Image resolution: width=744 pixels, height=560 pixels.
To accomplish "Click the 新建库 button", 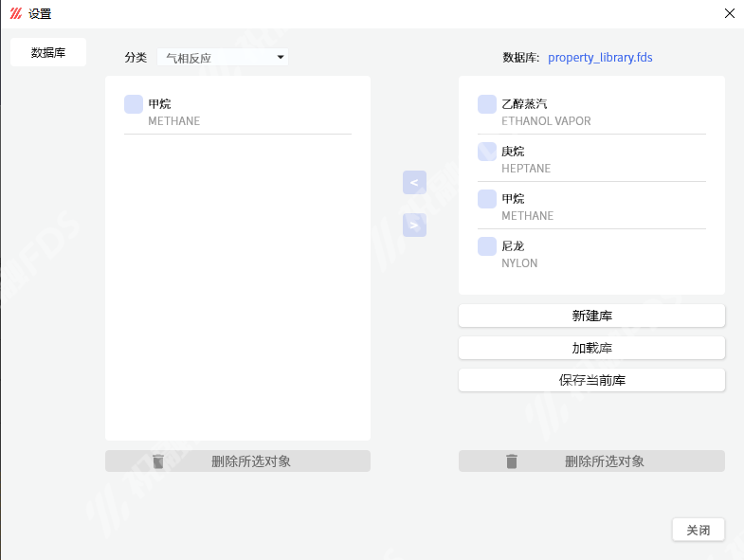I will click(x=591, y=316).
